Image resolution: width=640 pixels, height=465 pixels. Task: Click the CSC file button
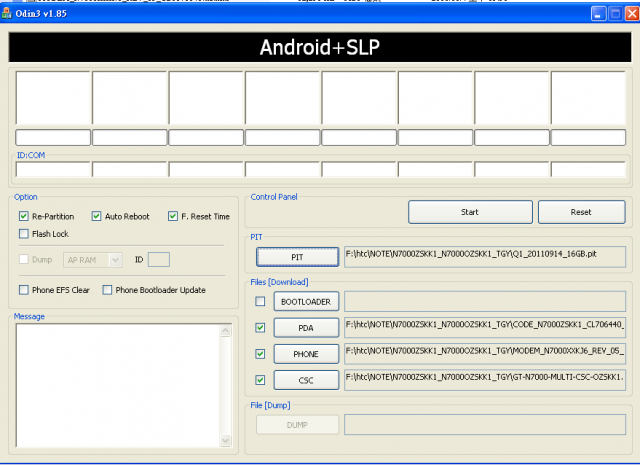[306, 380]
